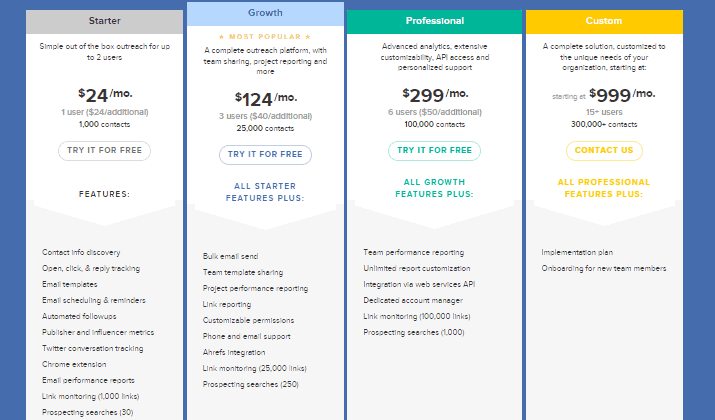Viewport: 715px width, 420px height.
Task: Click Dedicated account manager feature
Action: (x=413, y=300)
